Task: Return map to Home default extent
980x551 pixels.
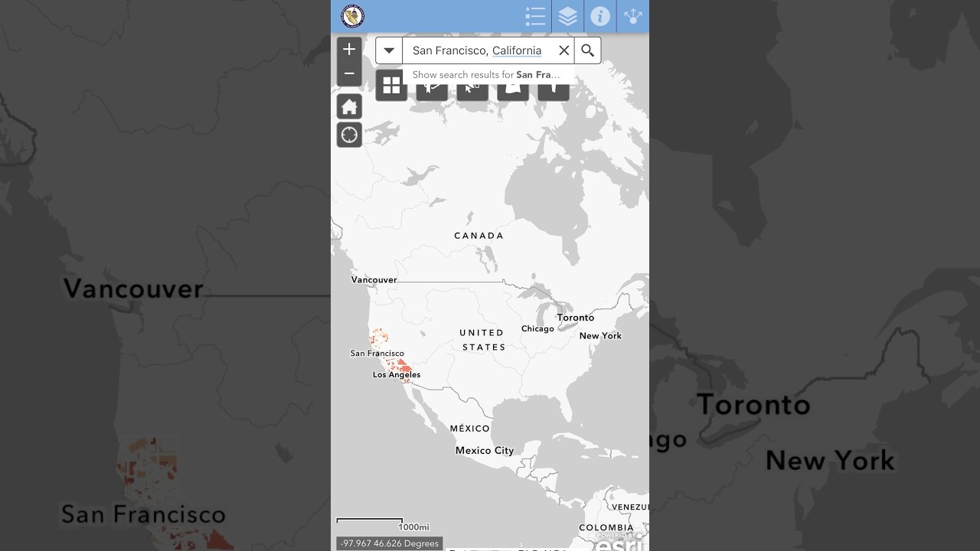Action: [349, 106]
